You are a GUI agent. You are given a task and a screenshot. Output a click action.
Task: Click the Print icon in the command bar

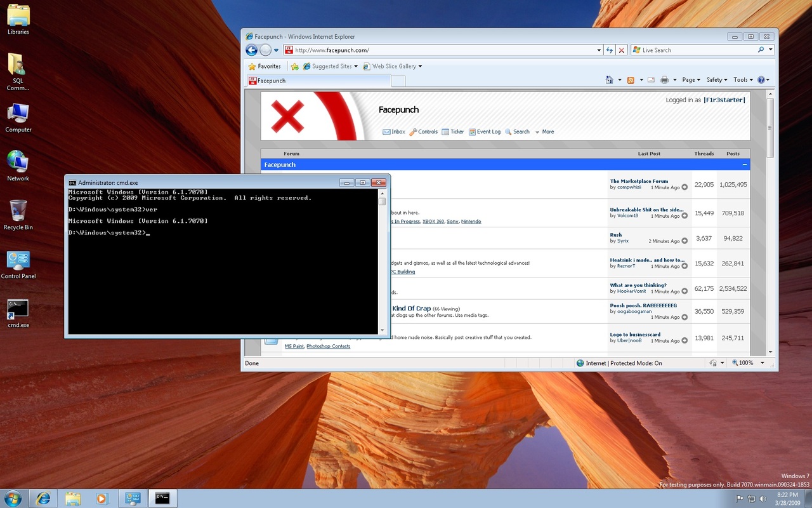pyautogui.click(x=664, y=80)
